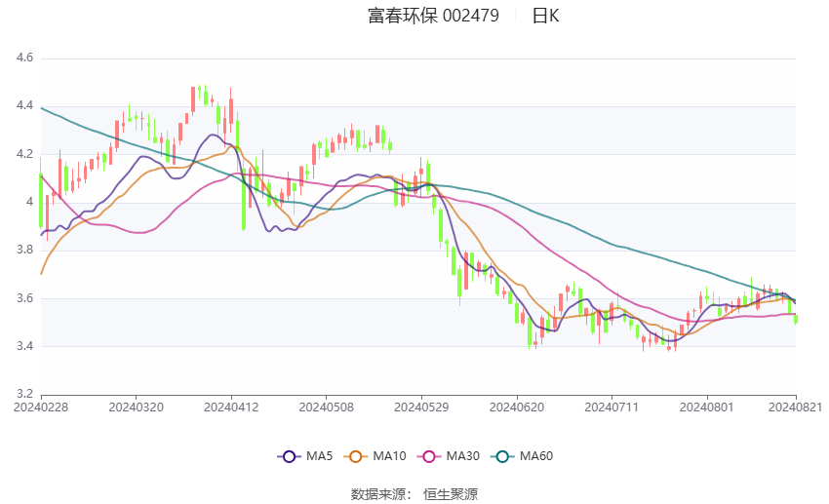Select the 20240529 date on x-axis
The height and width of the screenshot is (504, 829).
(421, 406)
